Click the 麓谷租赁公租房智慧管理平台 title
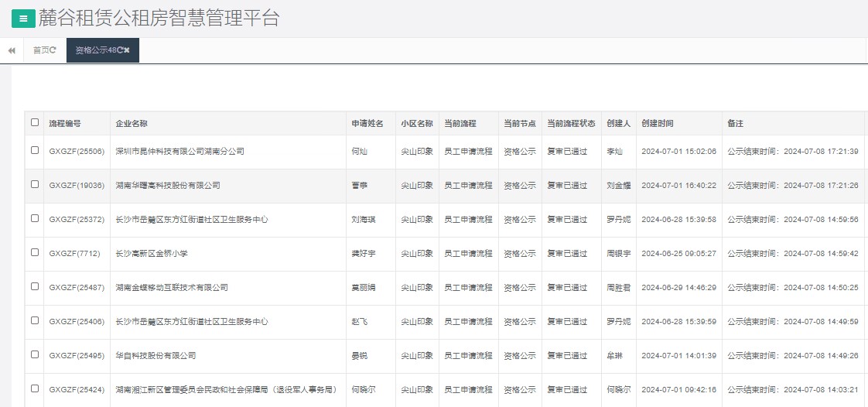The image size is (868, 407). 159,19
